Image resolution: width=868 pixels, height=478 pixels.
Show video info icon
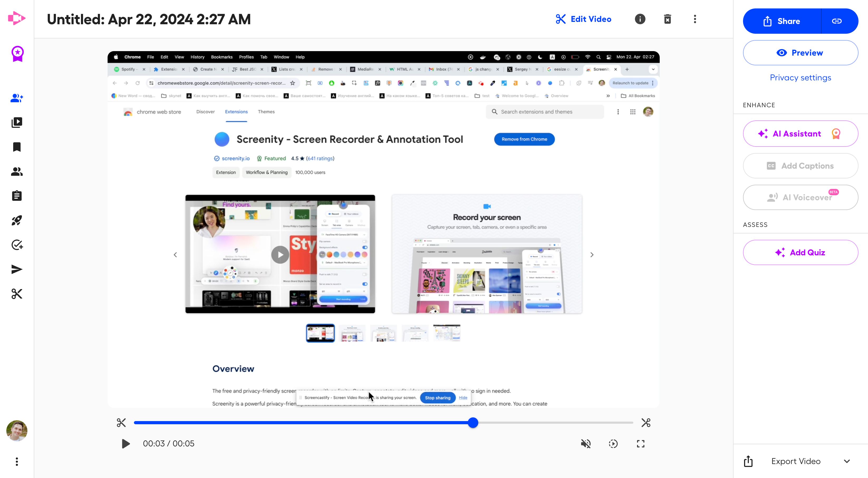640,19
